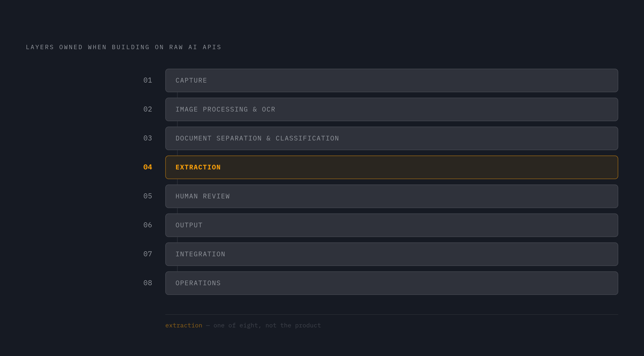Choose the INTEGRATION layer box
Image resolution: width=644 pixels, height=356 pixels.
(x=392, y=254)
